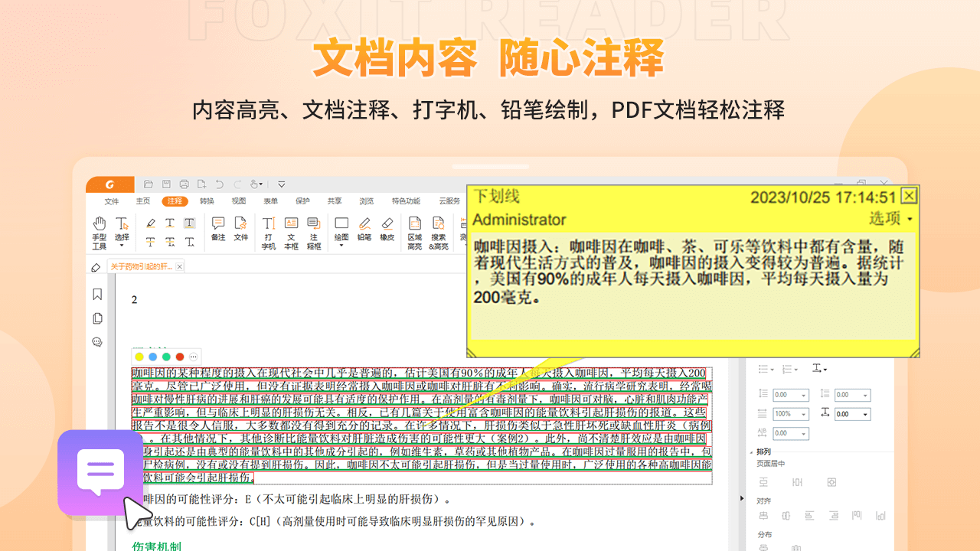Open the bookmarks panel in left sidebar
980x551 pixels.
coord(97,295)
